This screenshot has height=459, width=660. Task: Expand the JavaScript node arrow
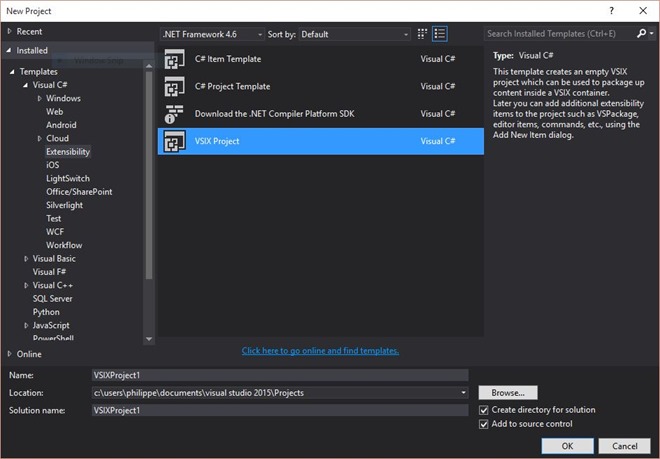point(26,326)
